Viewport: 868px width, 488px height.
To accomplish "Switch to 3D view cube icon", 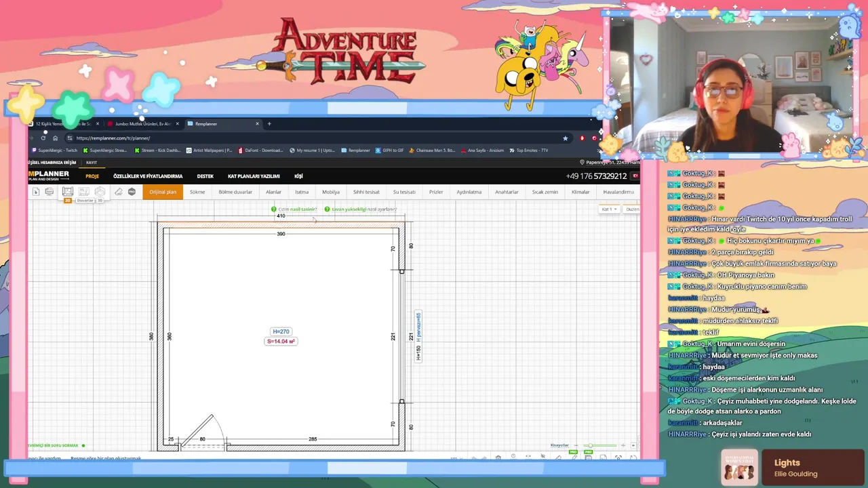I will [100, 192].
